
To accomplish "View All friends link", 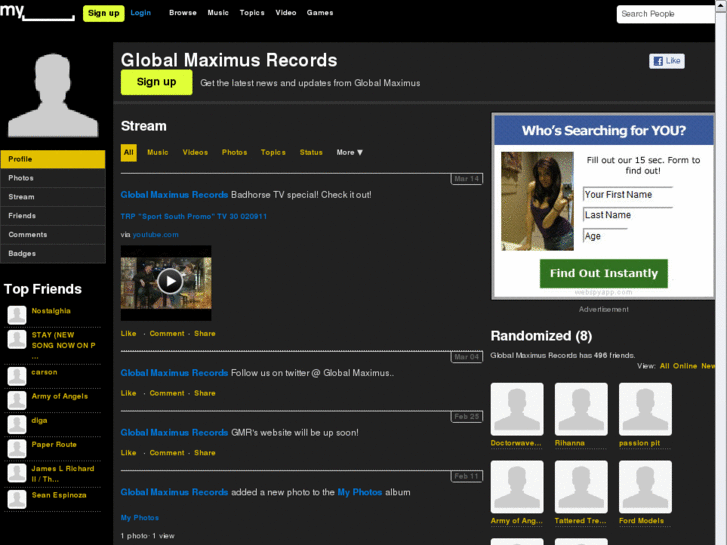I will tap(664, 366).
